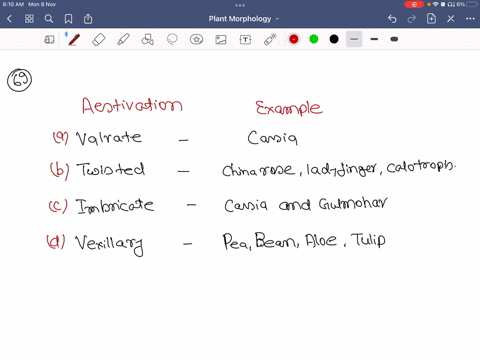Tap Cassia in the Valvate row

coord(272,137)
